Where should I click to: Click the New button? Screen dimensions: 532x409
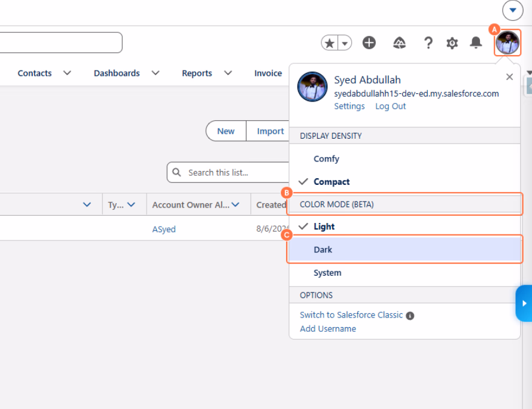(x=226, y=131)
